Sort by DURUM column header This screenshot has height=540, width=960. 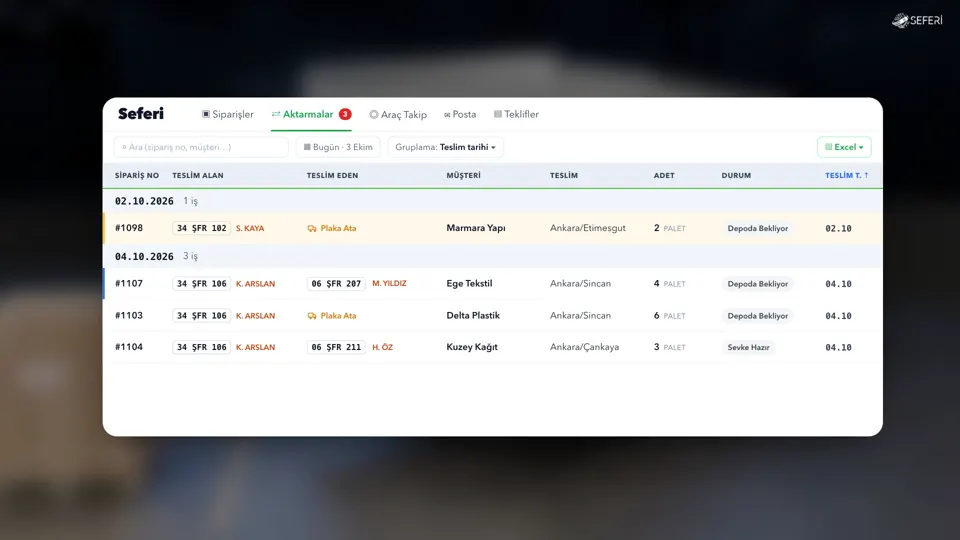[x=736, y=176]
